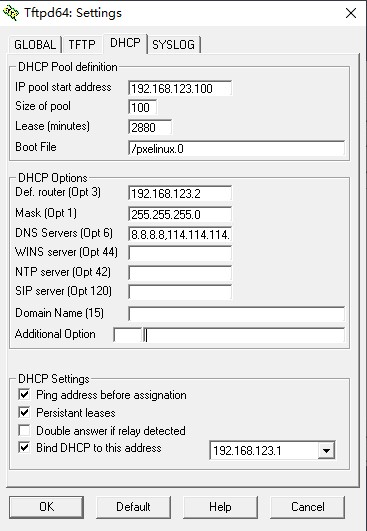The height and width of the screenshot is (531, 367).
Task: Click the Size of pool field
Action: [143, 108]
